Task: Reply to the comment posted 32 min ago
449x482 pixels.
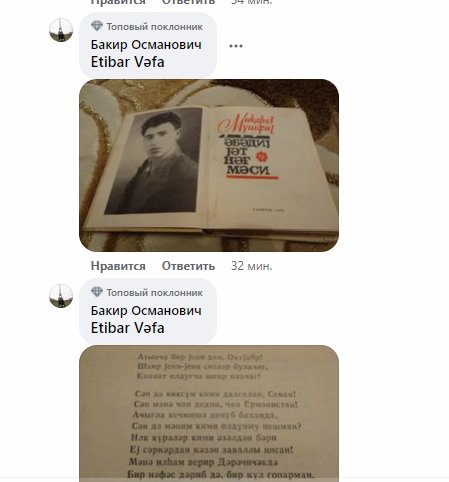Action: pos(188,266)
